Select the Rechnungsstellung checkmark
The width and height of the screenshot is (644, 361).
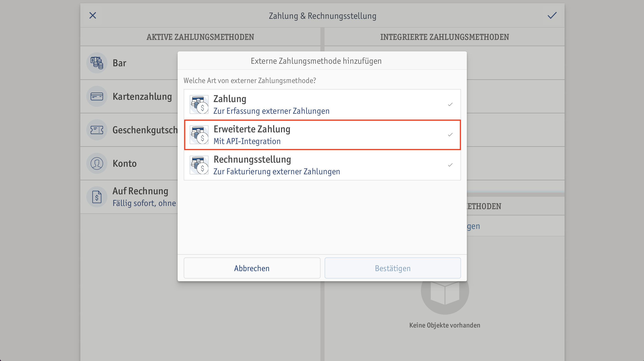(x=450, y=165)
